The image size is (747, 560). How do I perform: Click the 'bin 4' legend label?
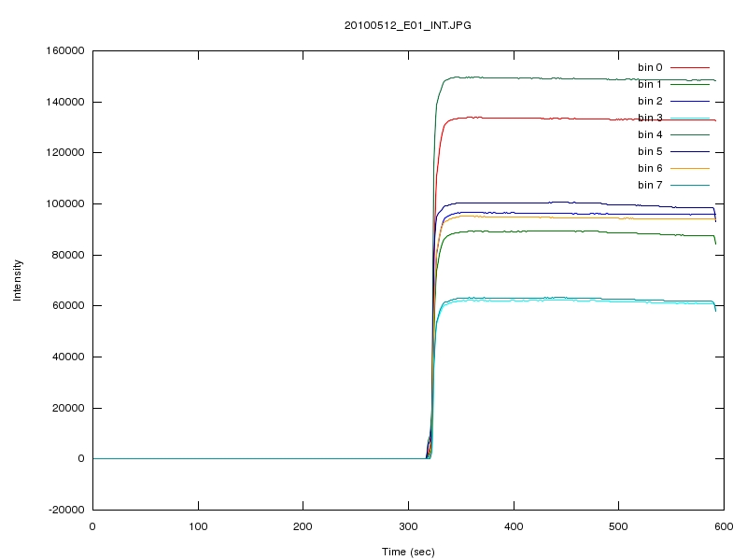tap(650, 134)
